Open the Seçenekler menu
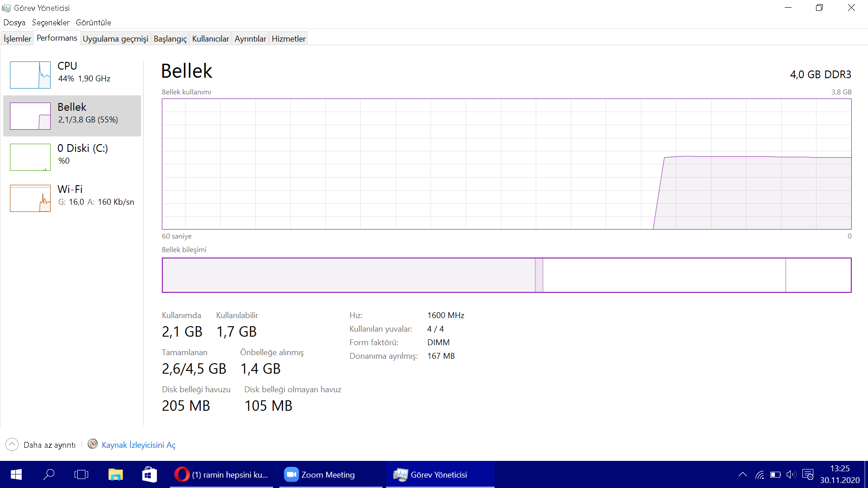Viewport: 868px width, 488px height. [51, 23]
